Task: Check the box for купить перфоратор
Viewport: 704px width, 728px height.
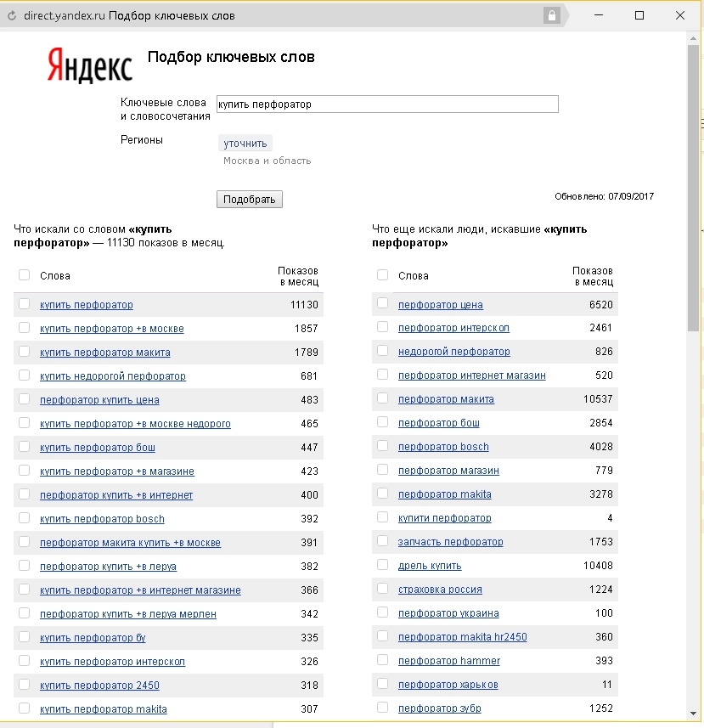Action: pos(24,303)
